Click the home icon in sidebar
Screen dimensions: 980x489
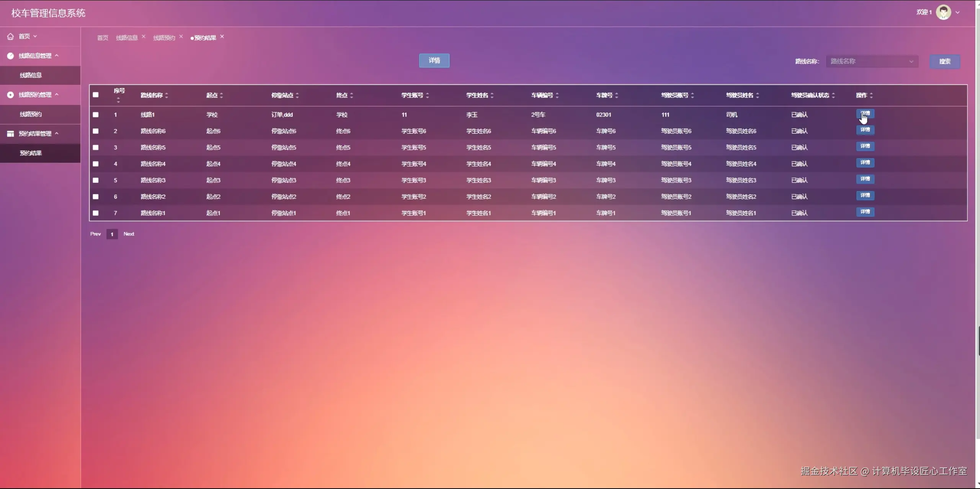(10, 36)
